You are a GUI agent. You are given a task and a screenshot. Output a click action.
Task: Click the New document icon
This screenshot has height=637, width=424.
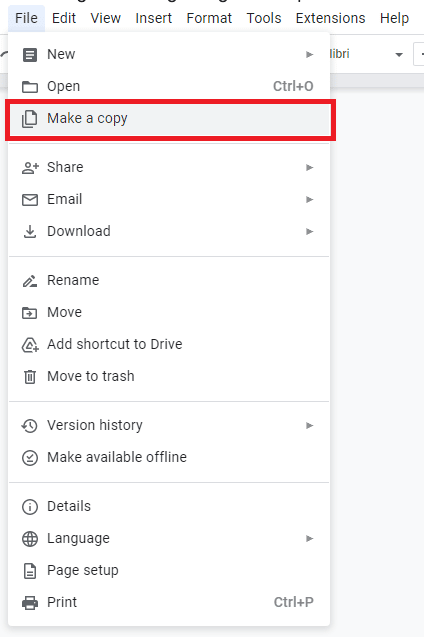pyautogui.click(x=30, y=54)
